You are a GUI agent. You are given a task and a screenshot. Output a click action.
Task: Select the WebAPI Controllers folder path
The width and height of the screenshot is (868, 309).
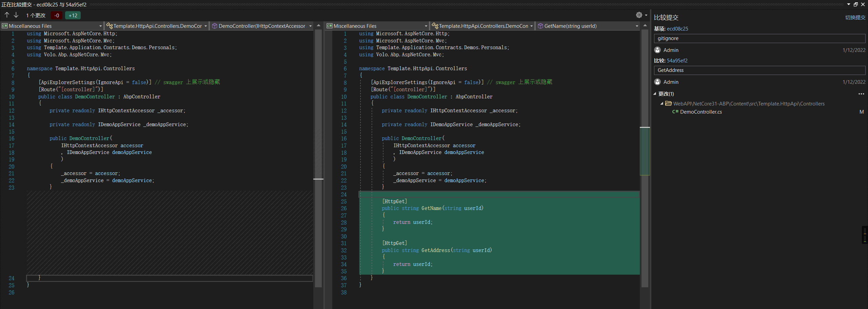(749, 103)
